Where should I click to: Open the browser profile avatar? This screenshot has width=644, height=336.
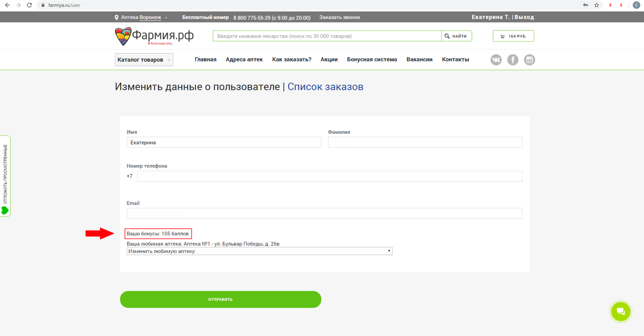tap(636, 5)
